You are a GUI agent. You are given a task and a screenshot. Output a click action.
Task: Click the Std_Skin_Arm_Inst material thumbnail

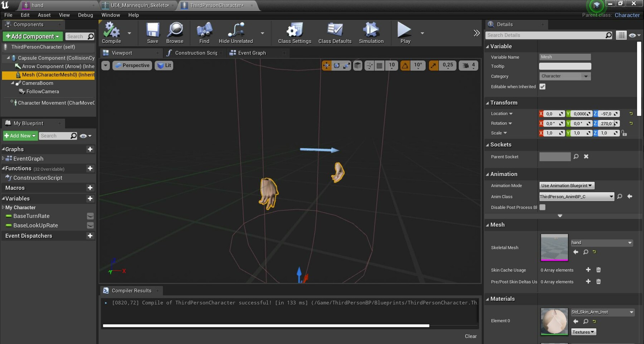(x=554, y=321)
